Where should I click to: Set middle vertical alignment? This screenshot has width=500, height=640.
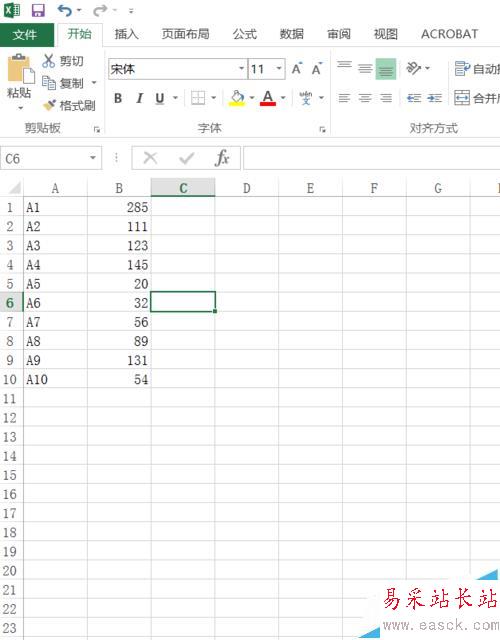(365, 69)
